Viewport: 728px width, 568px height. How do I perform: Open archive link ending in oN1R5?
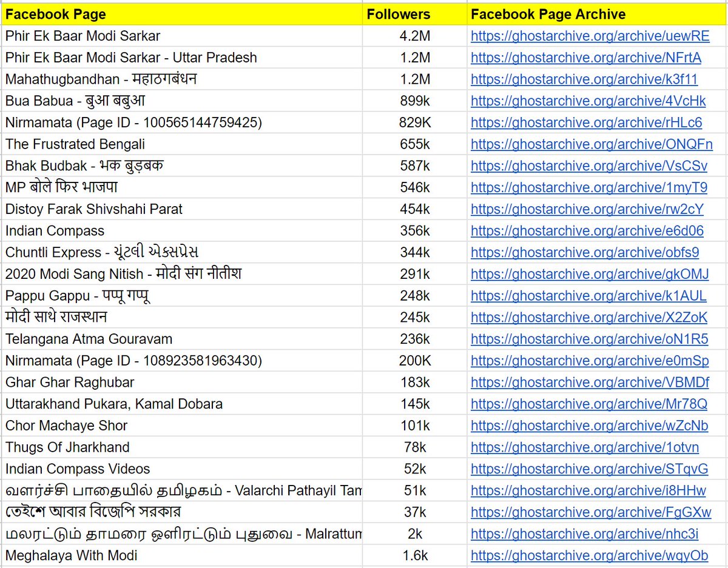pos(589,339)
